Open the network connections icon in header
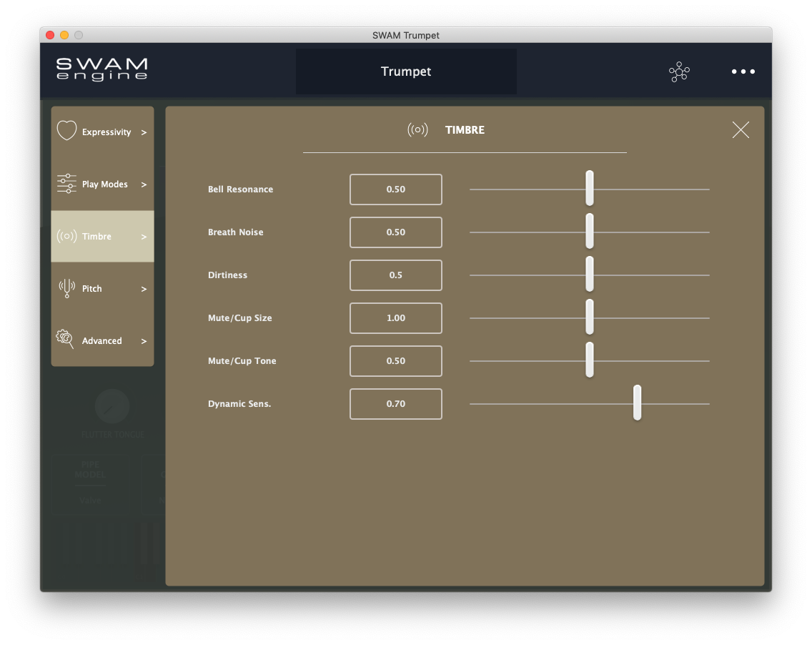Viewport: 812px width, 645px height. (x=679, y=72)
